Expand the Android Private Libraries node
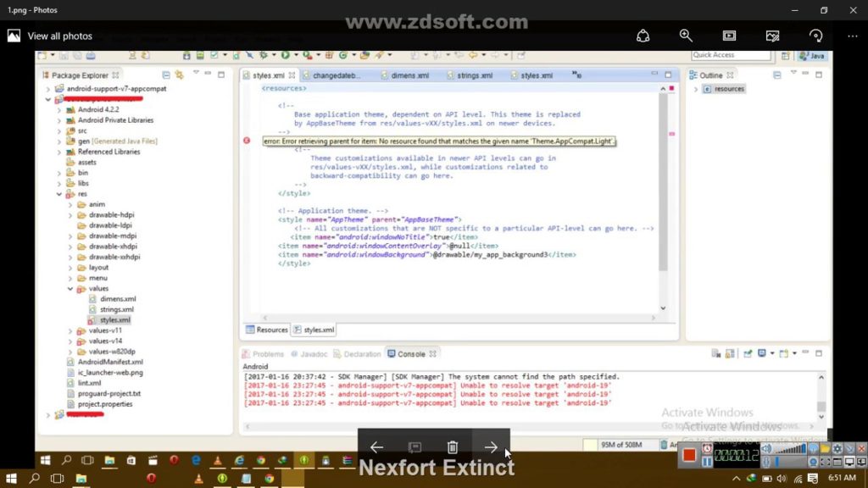The image size is (868, 488). pyautogui.click(x=59, y=120)
